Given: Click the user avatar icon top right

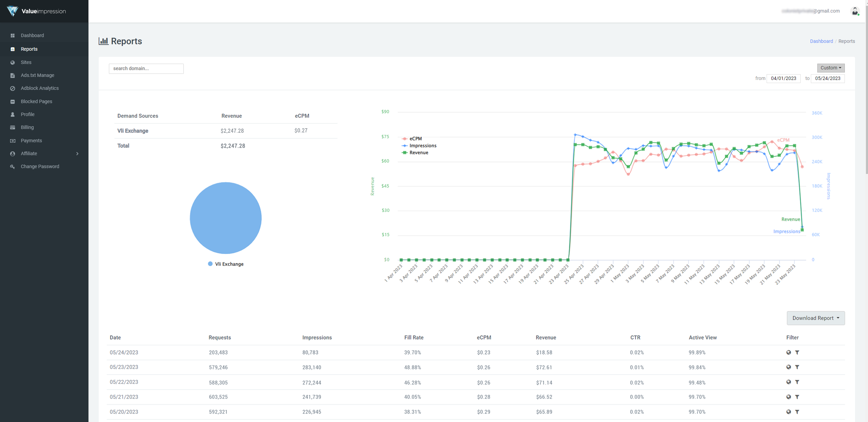Looking at the screenshot, I should coord(854,11).
